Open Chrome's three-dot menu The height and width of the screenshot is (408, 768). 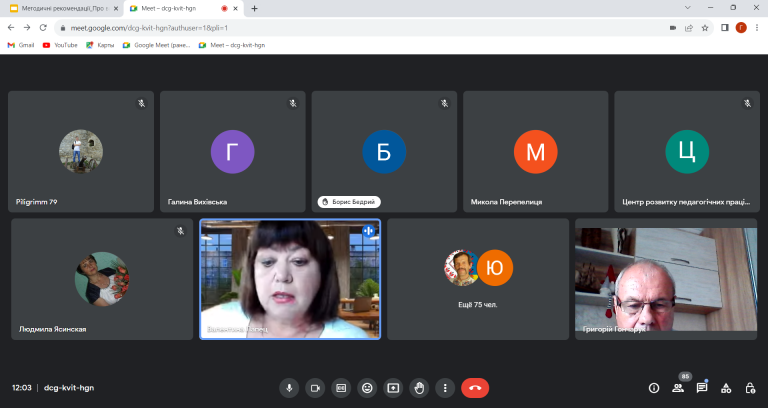coord(757,28)
